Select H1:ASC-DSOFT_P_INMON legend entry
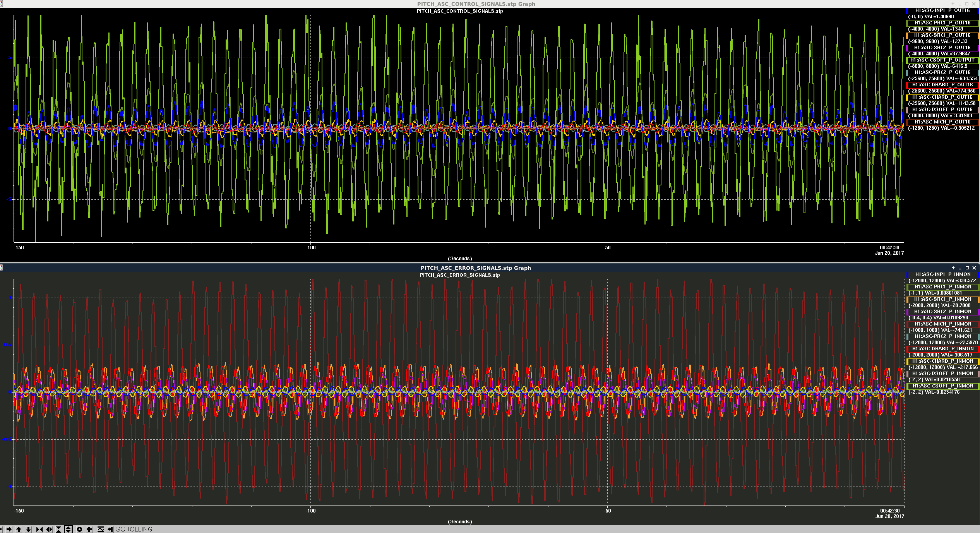This screenshot has width=980, height=533. pos(943,374)
